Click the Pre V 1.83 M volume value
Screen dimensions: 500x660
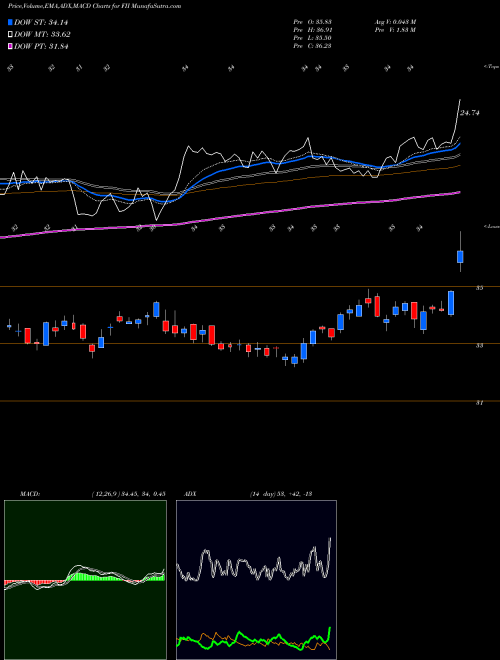(x=396, y=30)
